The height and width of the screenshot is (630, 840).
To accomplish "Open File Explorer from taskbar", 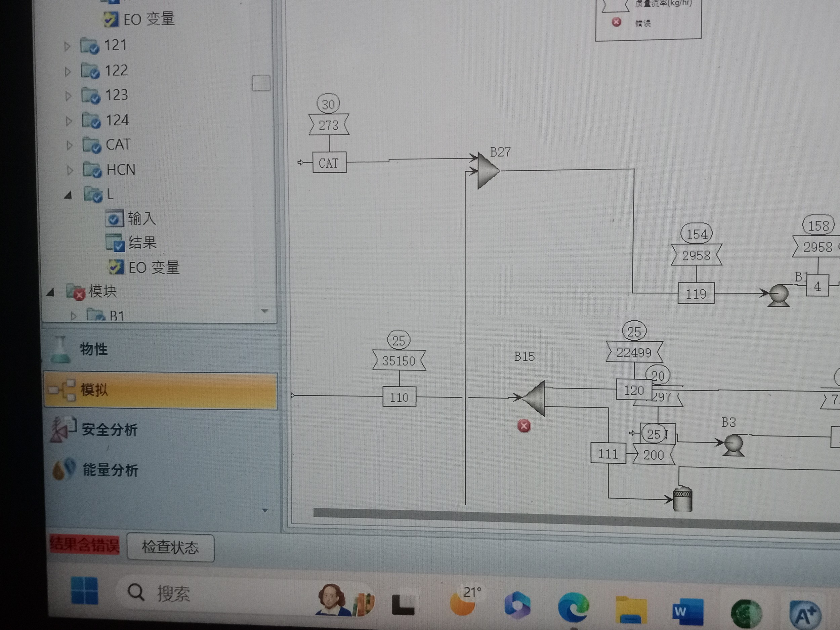I will (631, 610).
